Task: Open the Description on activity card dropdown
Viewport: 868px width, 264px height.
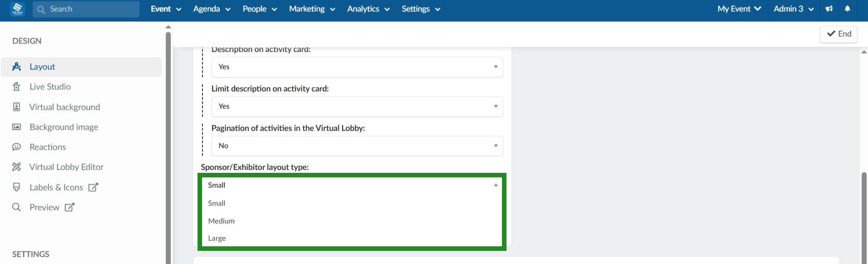Action: point(357,67)
